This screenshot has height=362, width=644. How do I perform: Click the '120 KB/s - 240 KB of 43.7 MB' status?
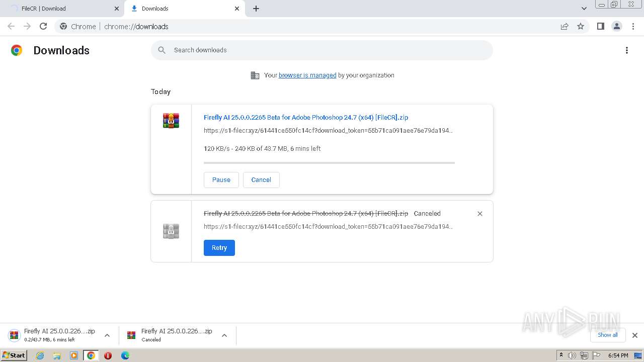click(x=262, y=149)
